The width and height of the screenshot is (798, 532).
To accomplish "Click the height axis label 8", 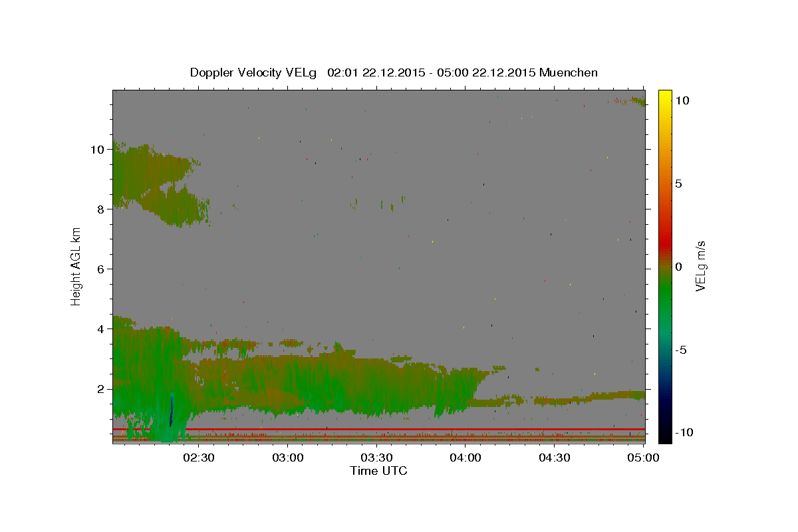I will click(102, 209).
